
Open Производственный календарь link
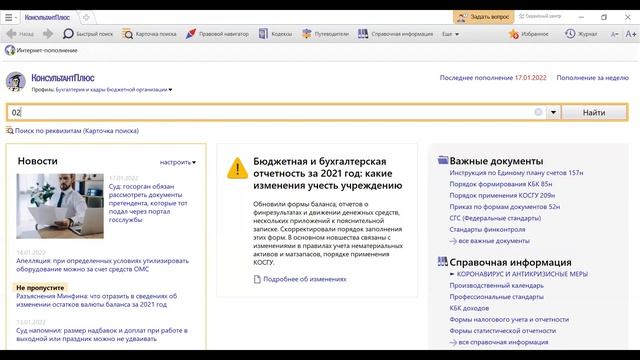[496, 285]
